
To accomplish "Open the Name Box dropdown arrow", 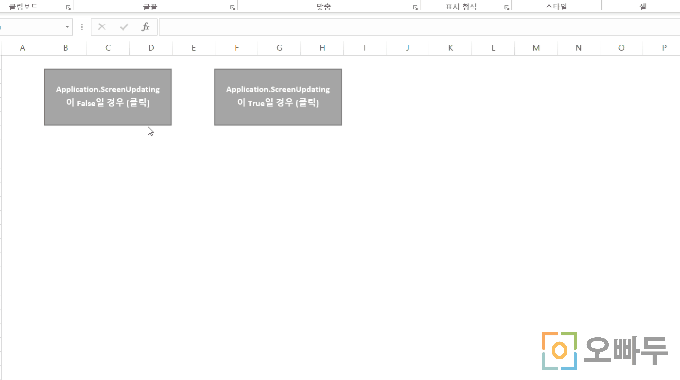I will (x=67, y=27).
